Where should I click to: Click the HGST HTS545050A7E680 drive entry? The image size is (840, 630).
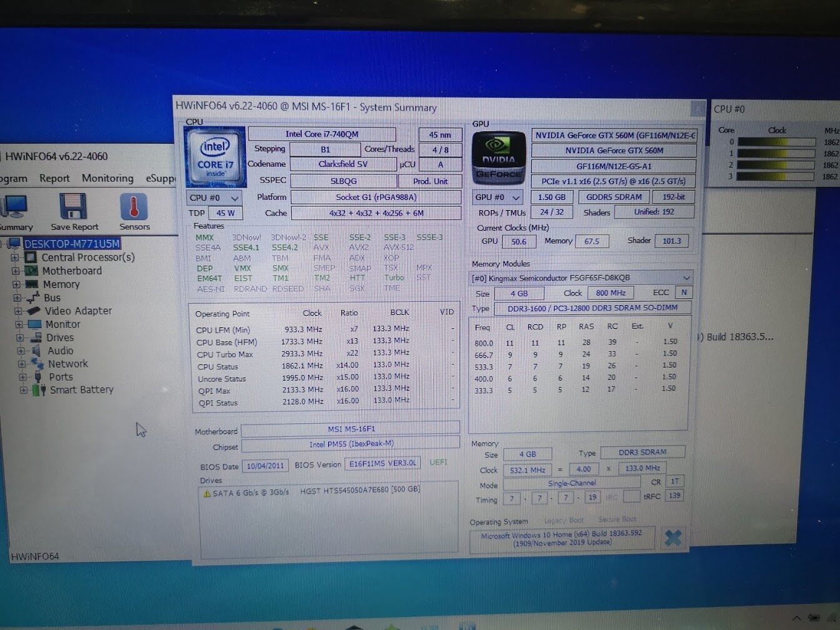(360, 489)
